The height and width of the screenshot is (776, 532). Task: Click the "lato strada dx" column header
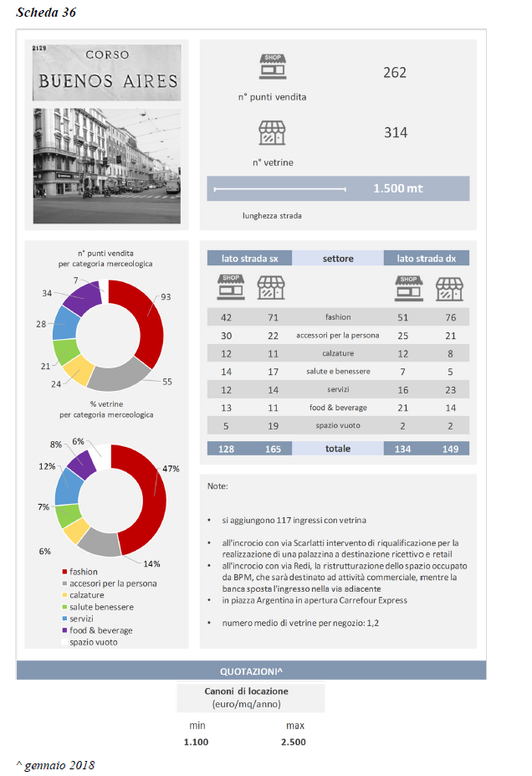tap(426, 258)
